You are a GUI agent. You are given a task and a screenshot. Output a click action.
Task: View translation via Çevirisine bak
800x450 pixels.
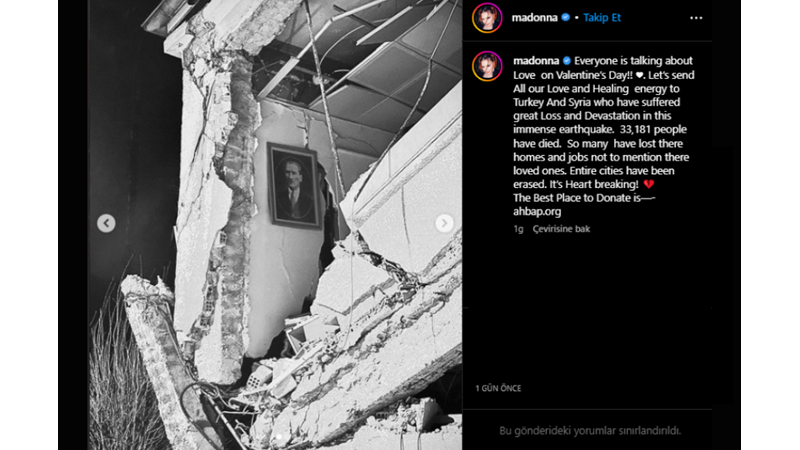pyautogui.click(x=561, y=229)
